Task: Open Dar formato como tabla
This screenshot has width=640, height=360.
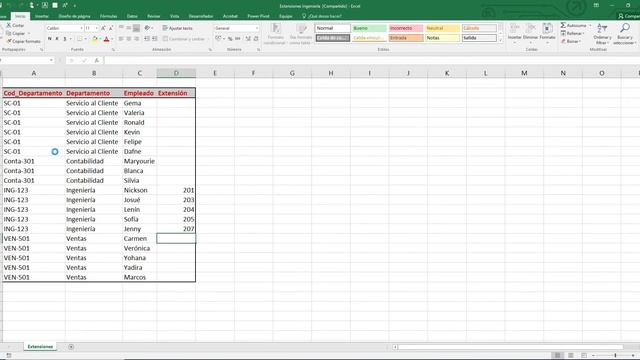Action: 301,33
